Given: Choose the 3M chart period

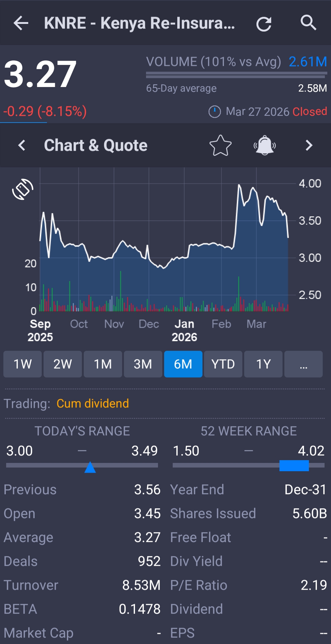Looking at the screenshot, I should 143,364.
